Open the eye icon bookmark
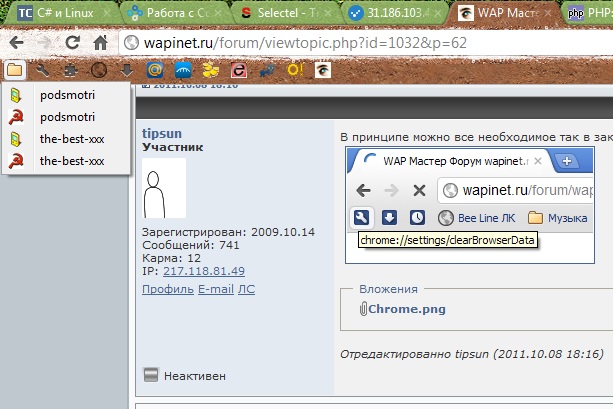Viewport: 613px width, 409px height. (x=323, y=70)
